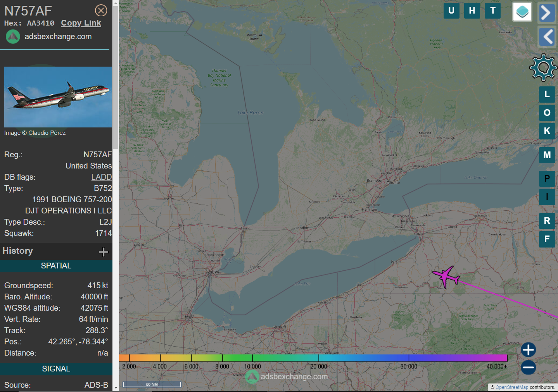Click the Toronto map label

(x=393, y=182)
